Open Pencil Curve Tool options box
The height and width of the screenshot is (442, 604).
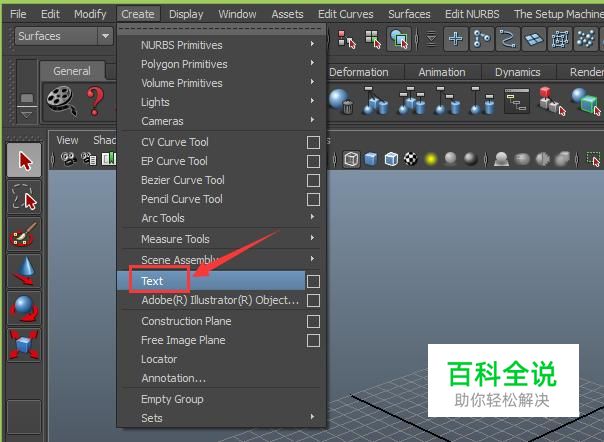pos(313,200)
